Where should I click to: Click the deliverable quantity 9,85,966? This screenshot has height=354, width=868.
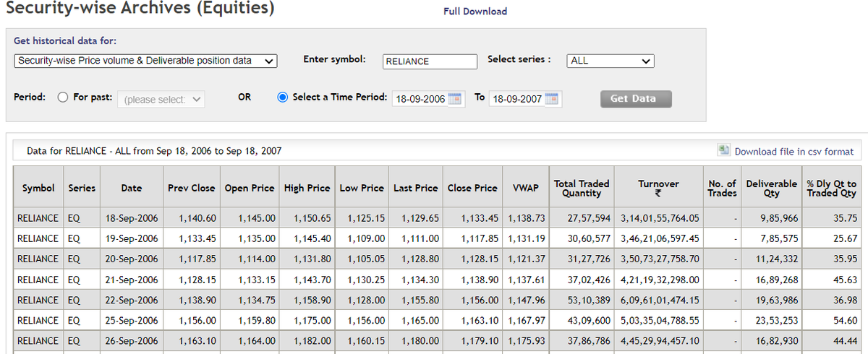780,218
